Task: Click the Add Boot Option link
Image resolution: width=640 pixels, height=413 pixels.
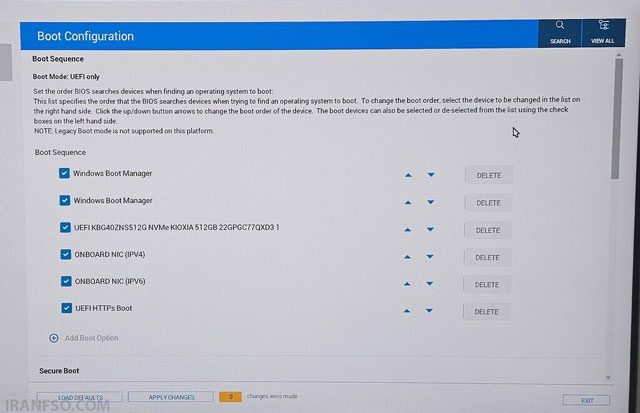Action: (91, 338)
